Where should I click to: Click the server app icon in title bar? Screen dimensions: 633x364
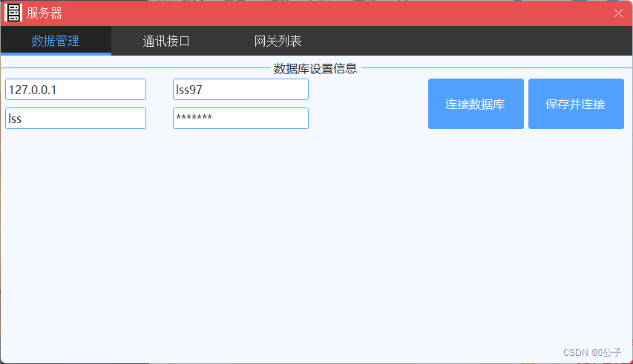click(13, 13)
